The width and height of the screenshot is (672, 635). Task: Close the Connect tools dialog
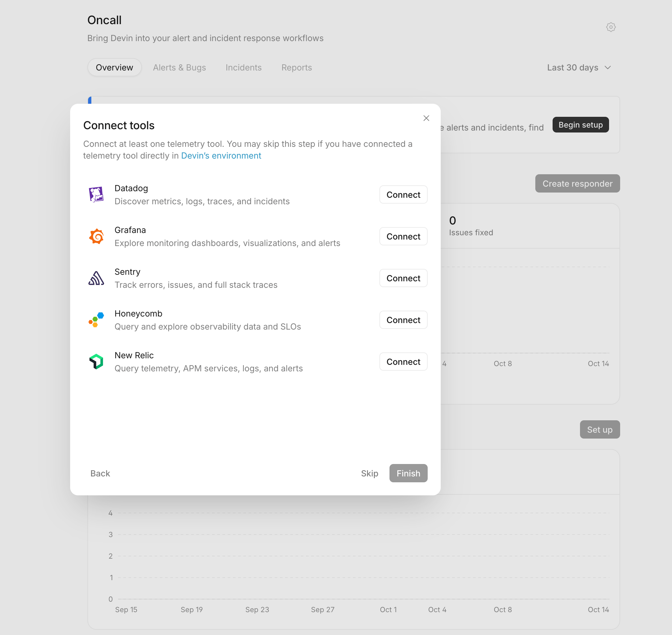(x=426, y=118)
